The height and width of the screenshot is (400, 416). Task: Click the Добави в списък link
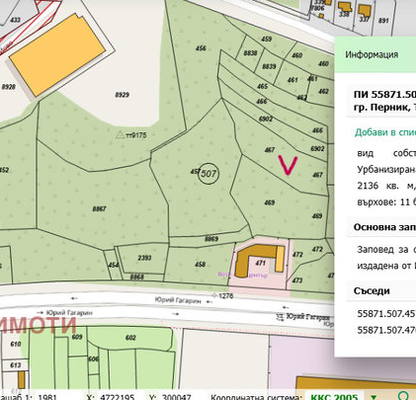click(x=385, y=132)
